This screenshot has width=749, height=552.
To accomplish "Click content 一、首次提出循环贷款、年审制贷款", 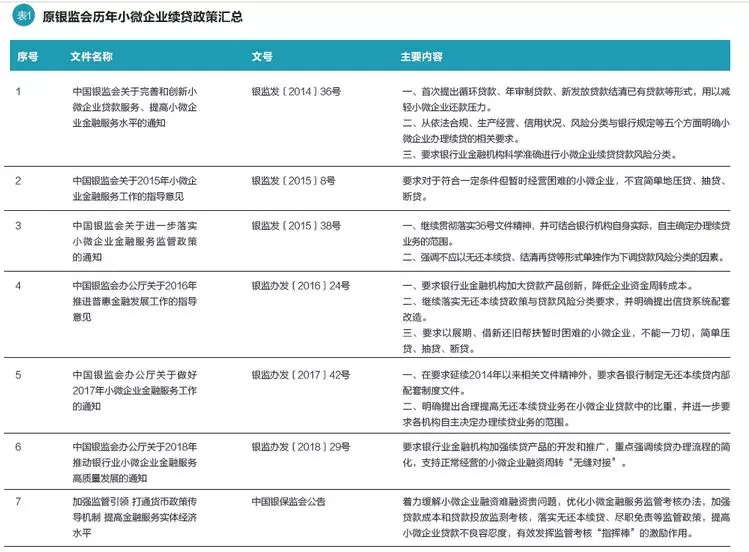I will [566, 99].
